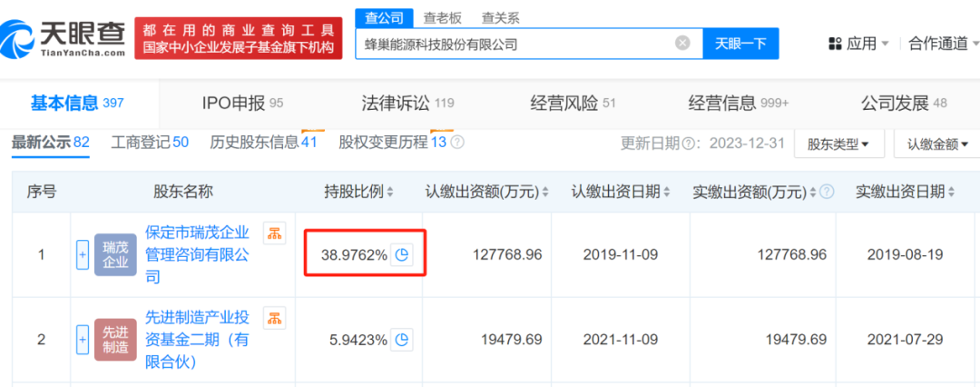The width and height of the screenshot is (980, 387).
Task: Expand row 2 with the plus button
Action: point(83,340)
